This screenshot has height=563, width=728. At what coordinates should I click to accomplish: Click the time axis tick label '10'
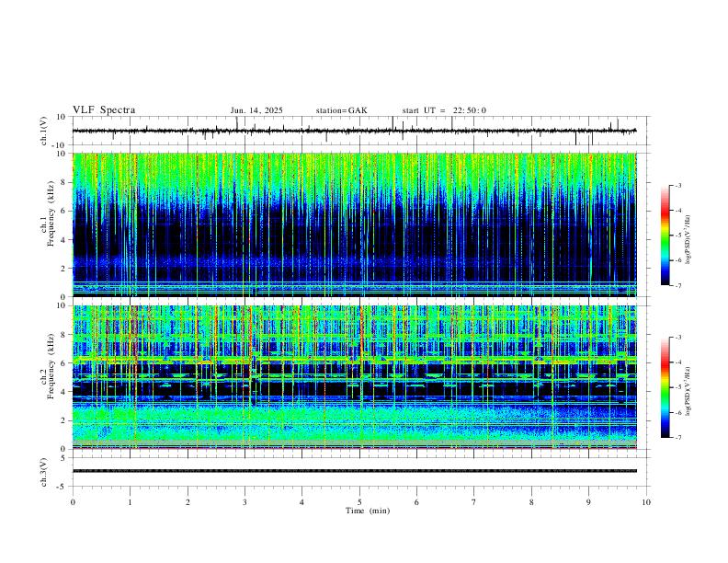(646, 502)
